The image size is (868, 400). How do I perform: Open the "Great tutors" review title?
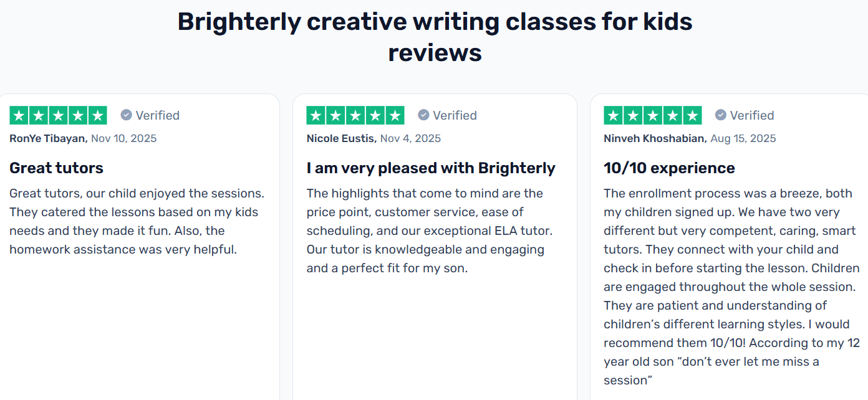tap(57, 168)
